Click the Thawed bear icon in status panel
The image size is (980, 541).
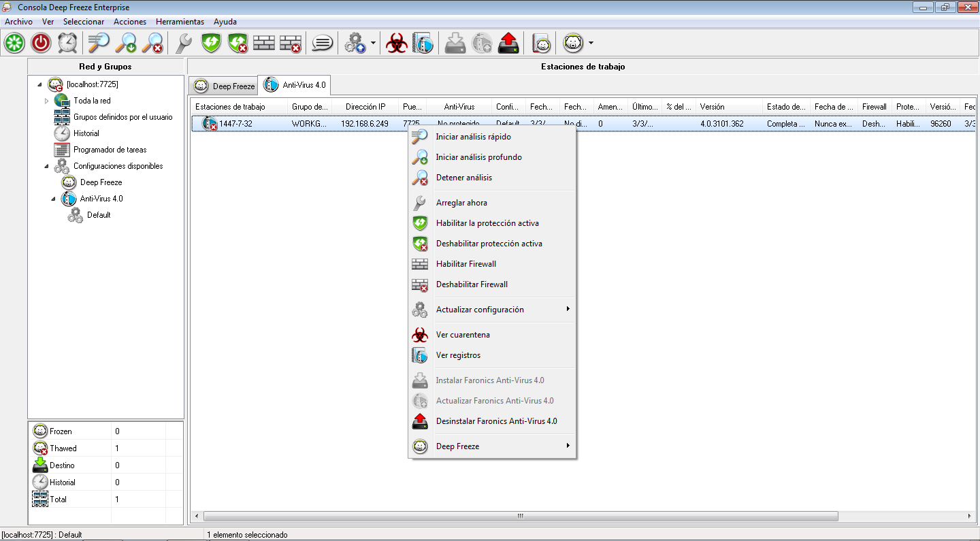40,448
